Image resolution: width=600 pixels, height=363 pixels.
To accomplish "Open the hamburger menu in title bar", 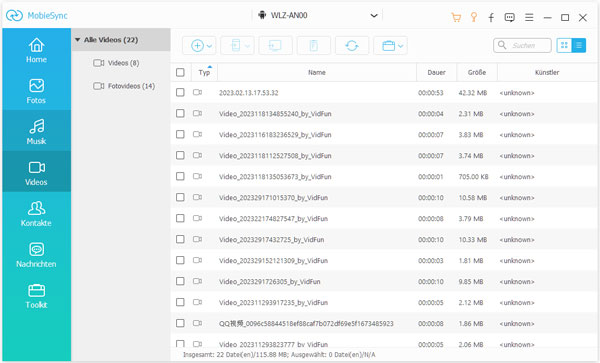I will click(x=529, y=17).
